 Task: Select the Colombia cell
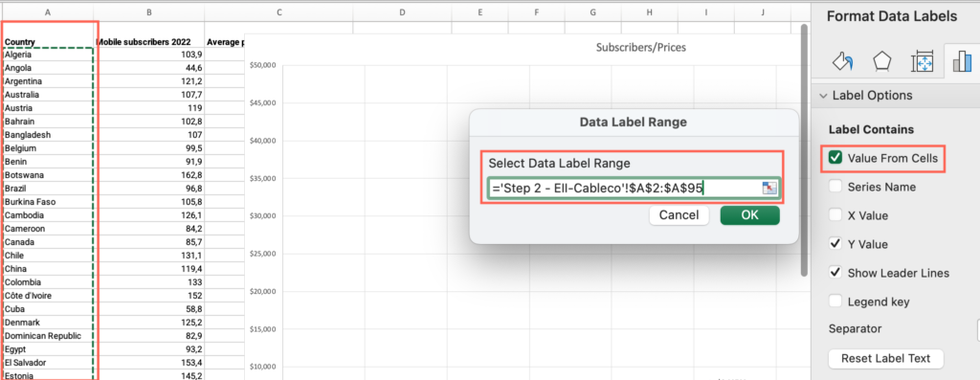click(48, 281)
